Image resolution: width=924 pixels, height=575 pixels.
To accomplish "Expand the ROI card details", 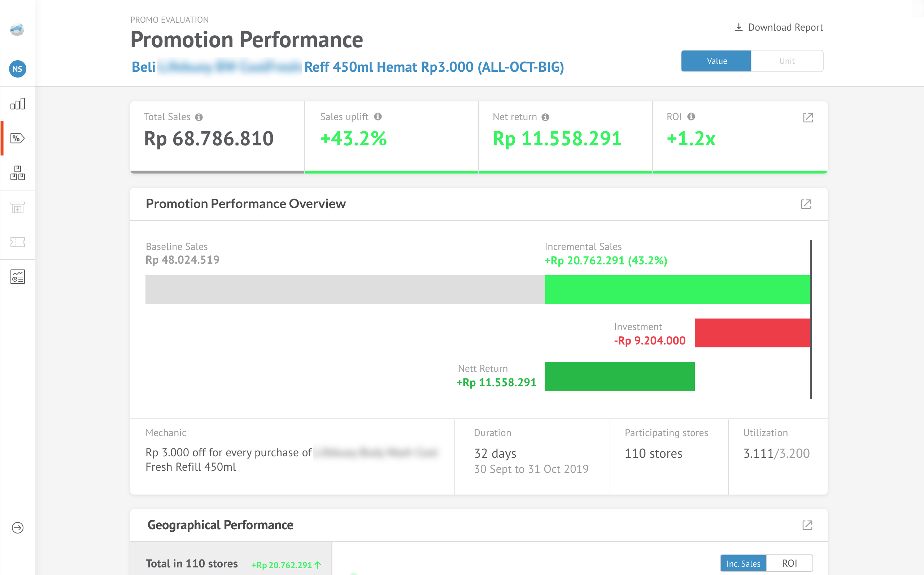I will click(807, 118).
